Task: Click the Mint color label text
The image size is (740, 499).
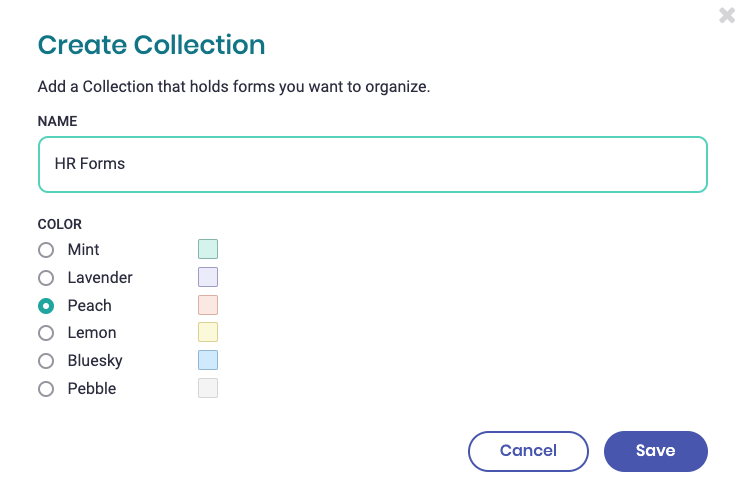Action: [84, 250]
